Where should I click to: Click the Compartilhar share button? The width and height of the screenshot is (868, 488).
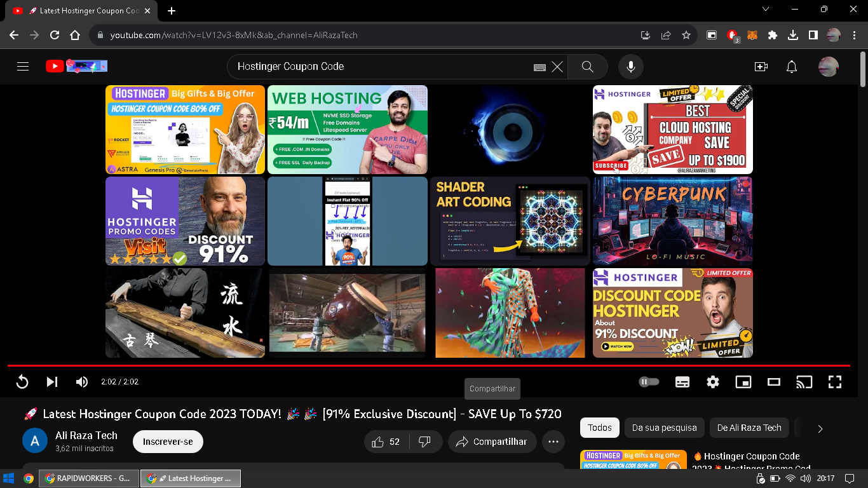coord(492,442)
